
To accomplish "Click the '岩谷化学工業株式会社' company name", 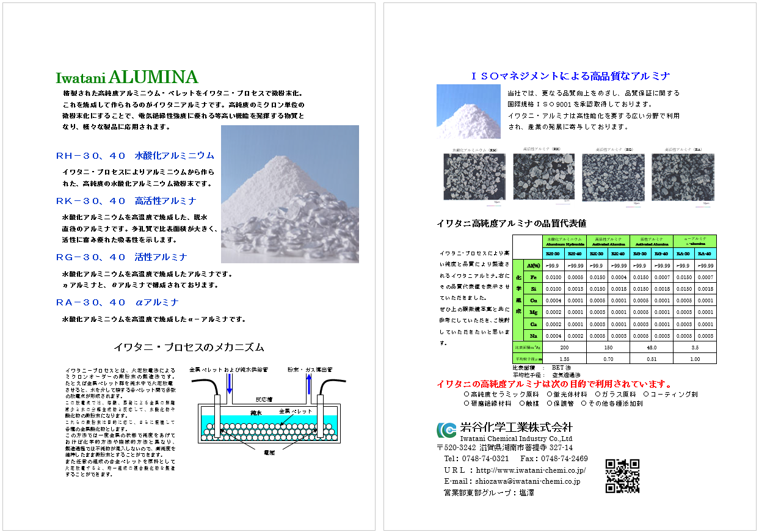I will click(x=516, y=427).
